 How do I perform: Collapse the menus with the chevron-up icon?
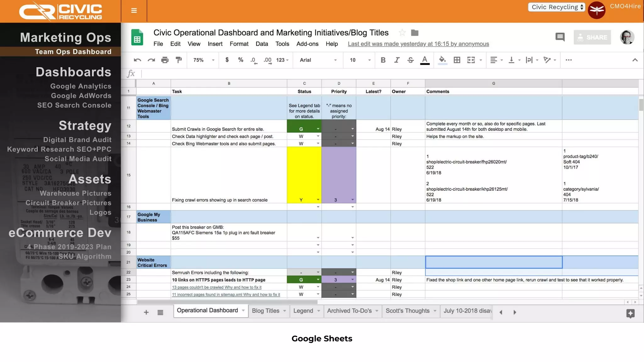click(x=635, y=60)
